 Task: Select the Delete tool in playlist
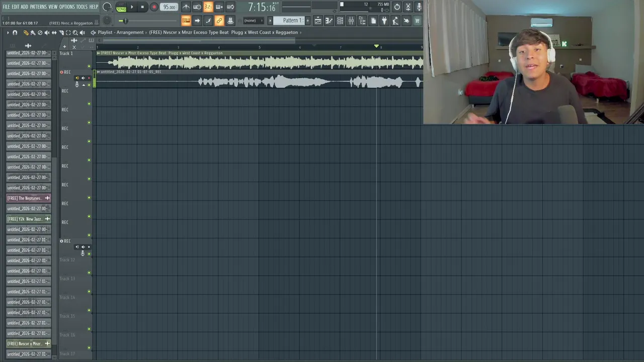point(40,33)
